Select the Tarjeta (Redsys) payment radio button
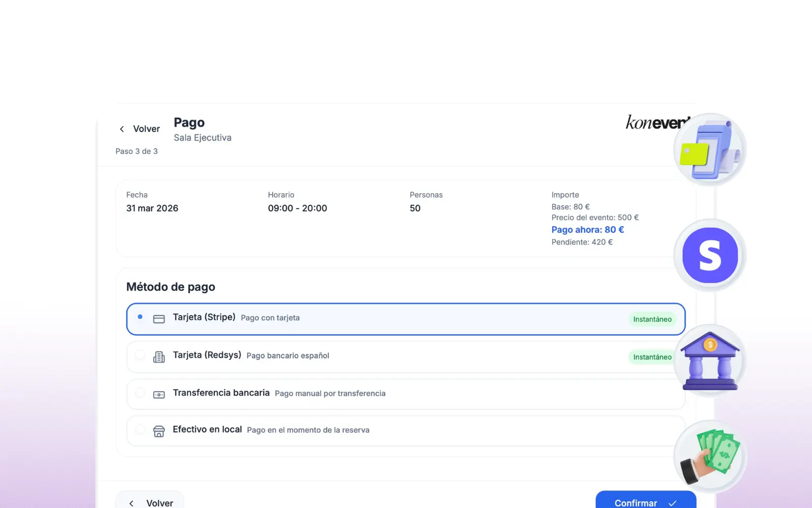812x508 pixels. [x=140, y=356]
